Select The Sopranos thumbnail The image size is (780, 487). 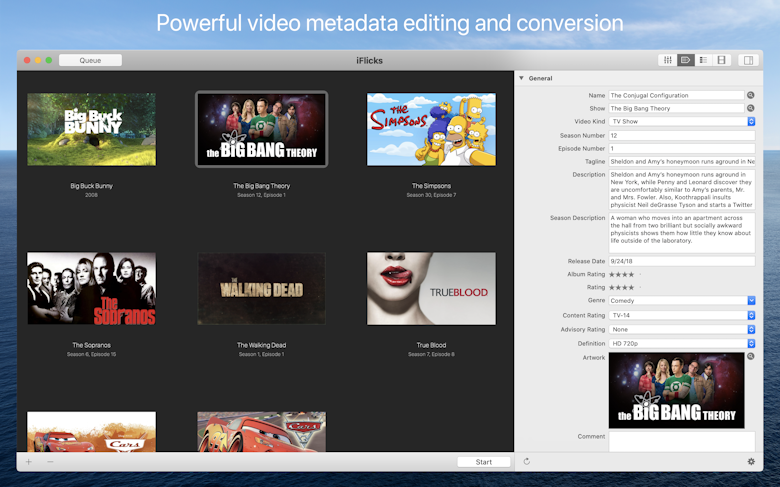(x=92, y=289)
